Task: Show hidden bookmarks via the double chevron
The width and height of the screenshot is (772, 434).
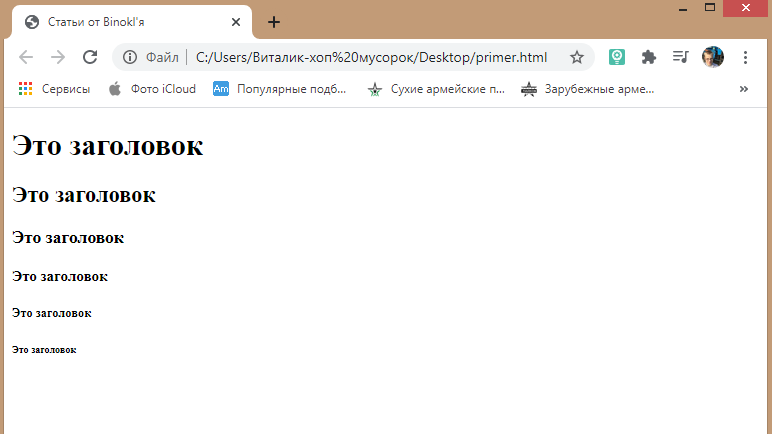Action: click(x=743, y=89)
